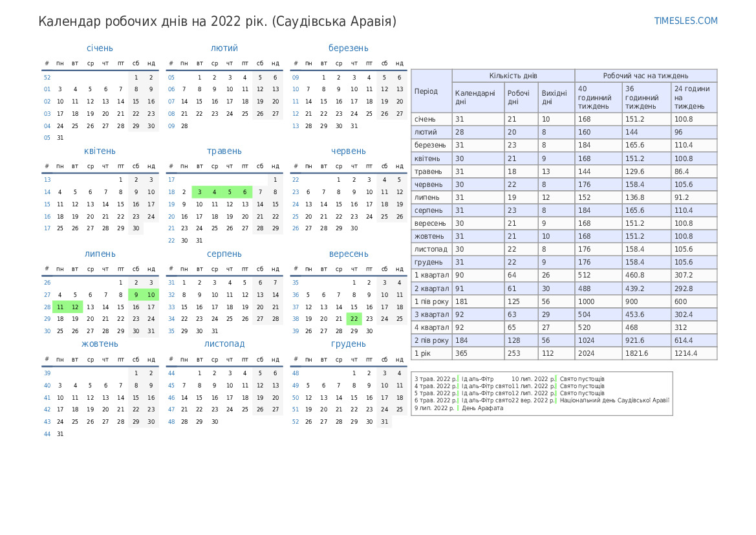The height and width of the screenshot is (535, 756).
Task: Click the січень month heading in calendar
Action: (100, 48)
